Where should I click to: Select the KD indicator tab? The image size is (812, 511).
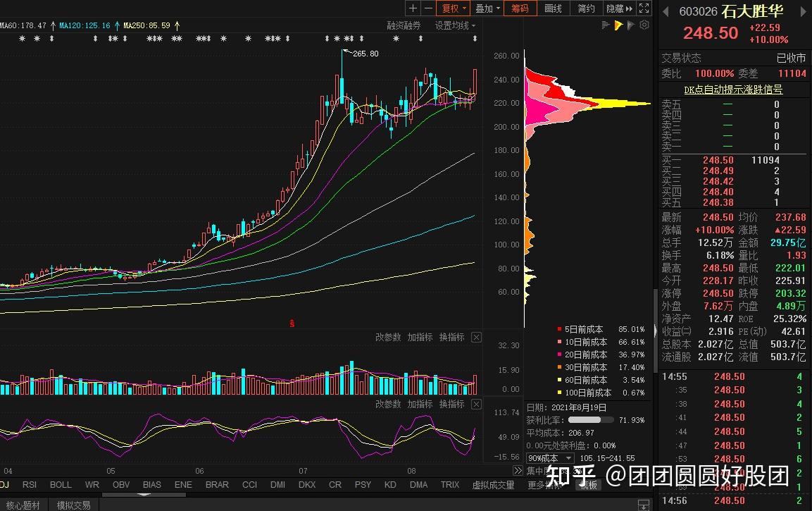(x=390, y=485)
